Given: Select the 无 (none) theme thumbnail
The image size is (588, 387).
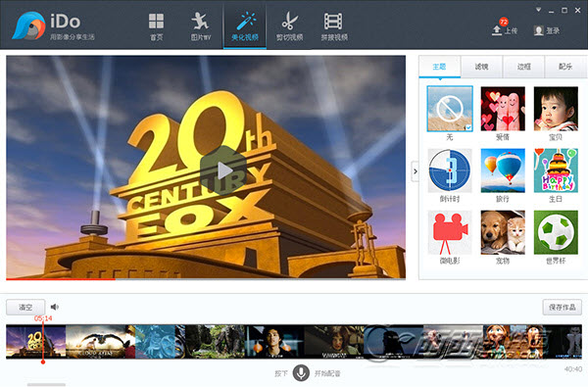Looking at the screenshot, I should click(x=450, y=109).
